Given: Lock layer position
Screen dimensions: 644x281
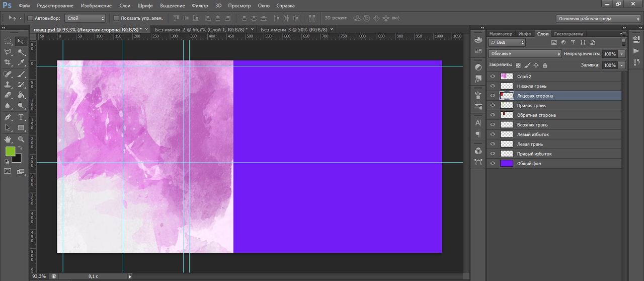Looking at the screenshot, I should (536, 65).
